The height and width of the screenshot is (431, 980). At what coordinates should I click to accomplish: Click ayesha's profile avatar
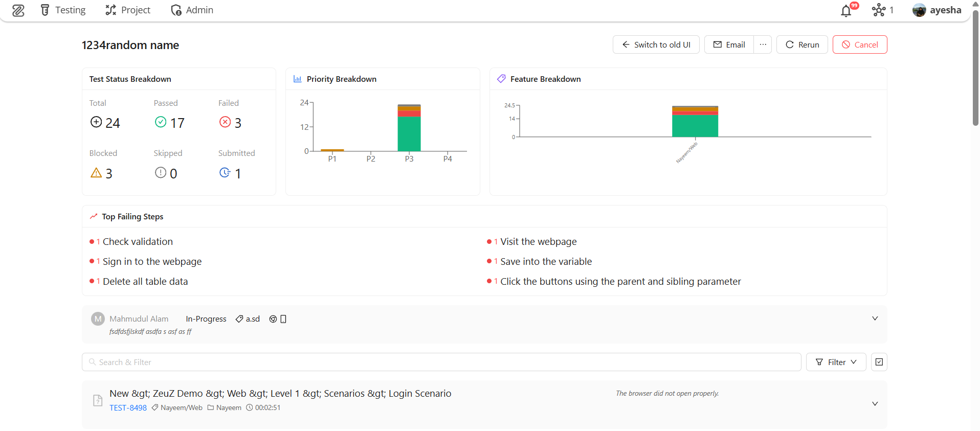(x=919, y=10)
